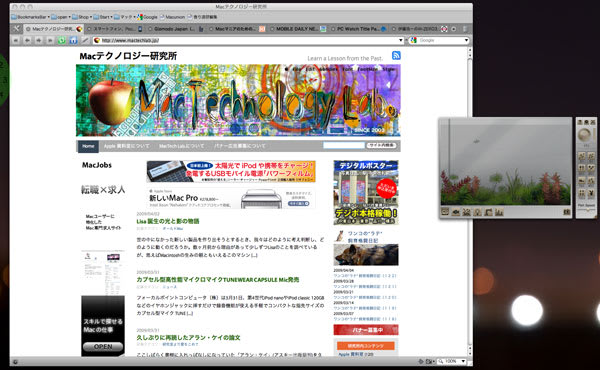The image size is (600, 370).
Task: Click the first icon in aquarium bottom toolbar
Action: pos(445,212)
